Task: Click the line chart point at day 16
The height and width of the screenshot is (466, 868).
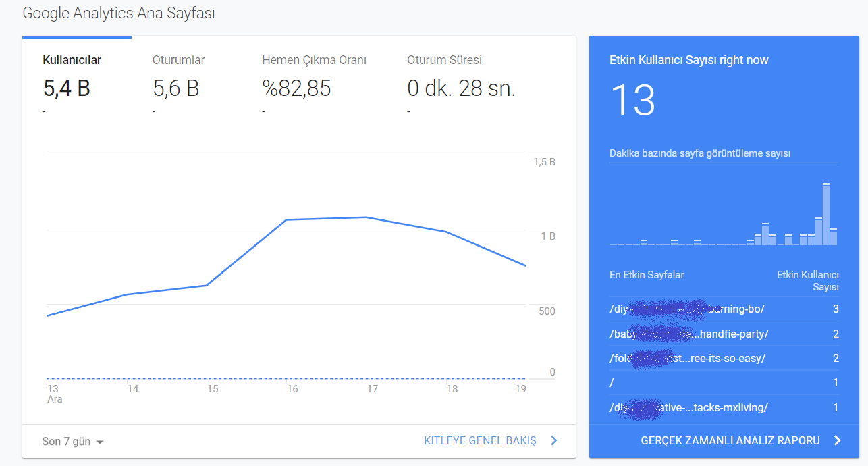Action: coord(287,219)
